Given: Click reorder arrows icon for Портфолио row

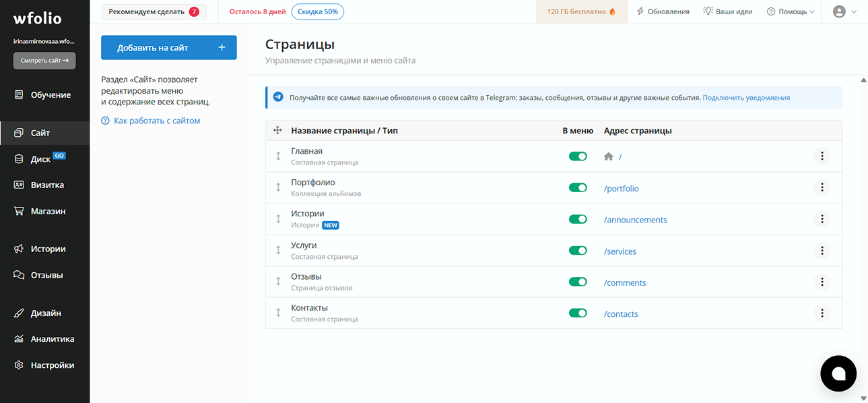Looking at the screenshot, I should tap(278, 187).
